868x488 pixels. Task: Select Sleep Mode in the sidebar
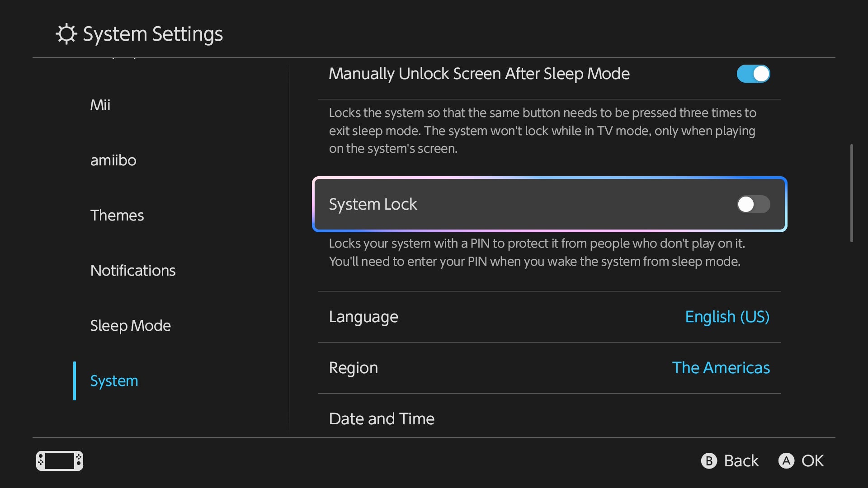pos(131,326)
